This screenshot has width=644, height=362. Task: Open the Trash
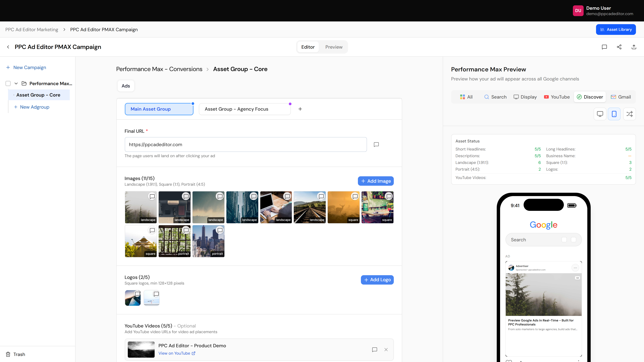point(15,354)
